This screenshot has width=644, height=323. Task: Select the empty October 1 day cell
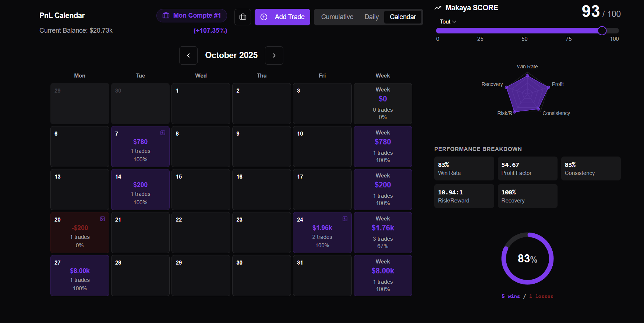click(x=201, y=104)
